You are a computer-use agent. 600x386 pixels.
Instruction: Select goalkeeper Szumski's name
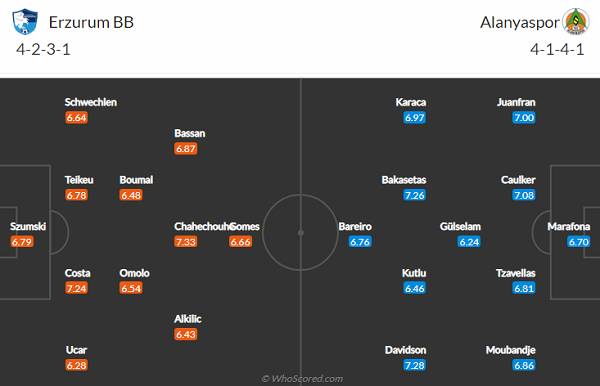[28, 226]
